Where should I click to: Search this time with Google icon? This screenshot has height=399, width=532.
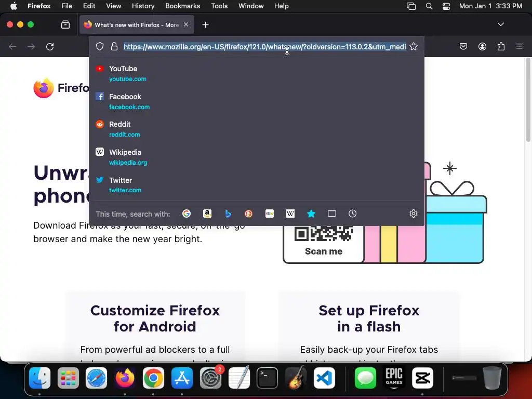pyautogui.click(x=187, y=214)
